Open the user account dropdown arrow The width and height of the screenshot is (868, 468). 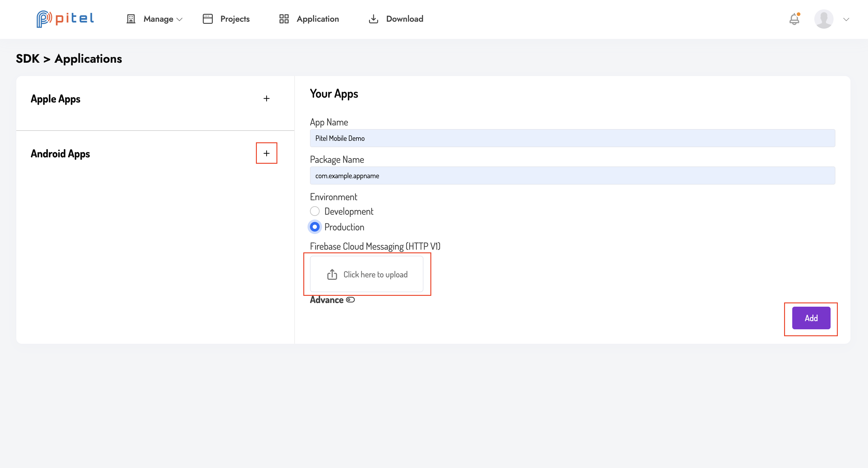(x=846, y=20)
